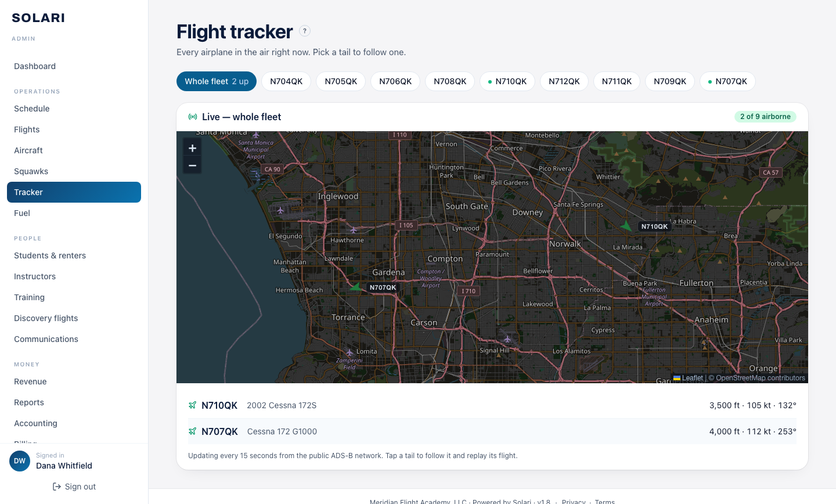Image resolution: width=836 pixels, height=504 pixels.
Task: Go to Schedule in sidebar
Action: click(x=74, y=109)
